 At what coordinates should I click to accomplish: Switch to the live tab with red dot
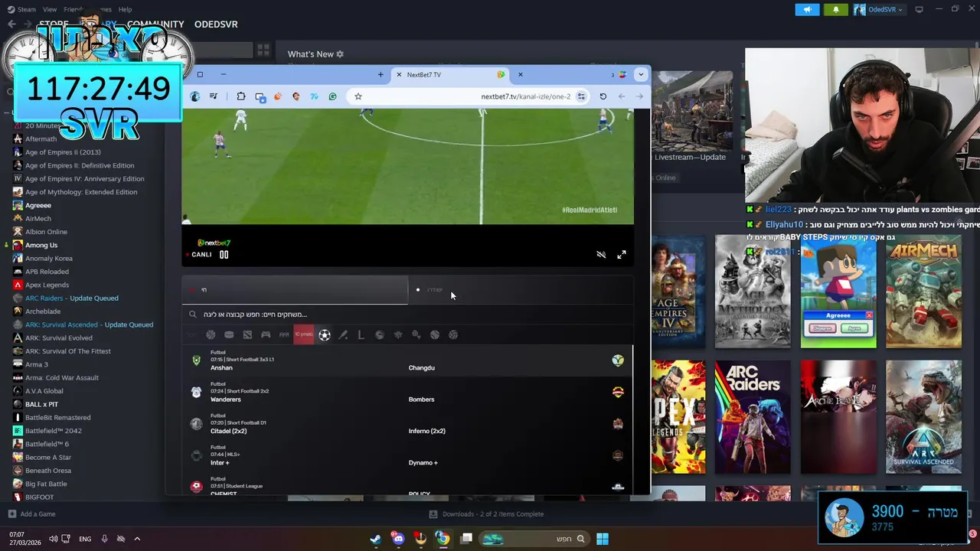click(295, 290)
